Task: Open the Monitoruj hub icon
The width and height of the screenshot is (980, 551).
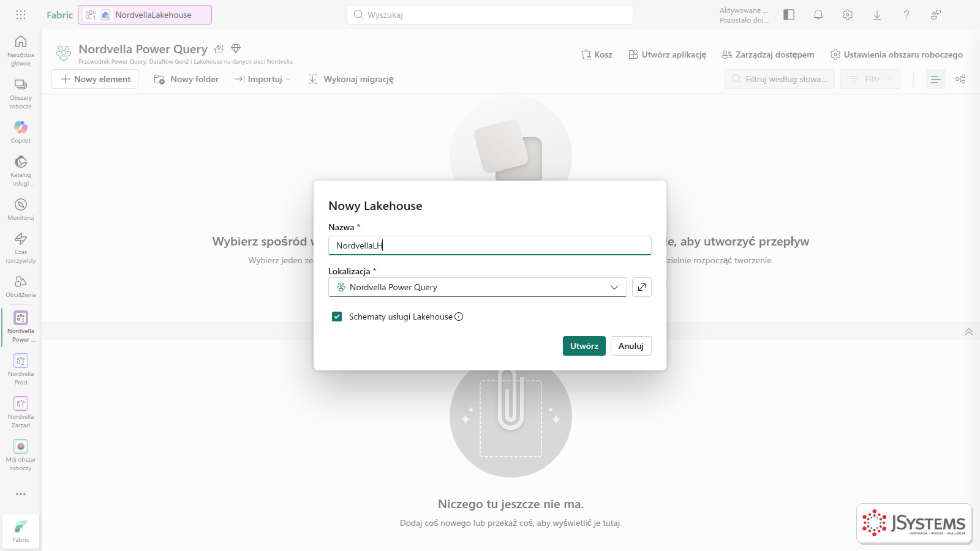Action: [x=21, y=209]
